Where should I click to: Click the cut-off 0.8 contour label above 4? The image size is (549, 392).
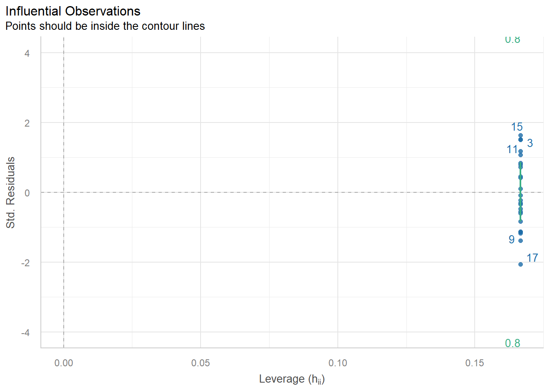pyautogui.click(x=513, y=40)
